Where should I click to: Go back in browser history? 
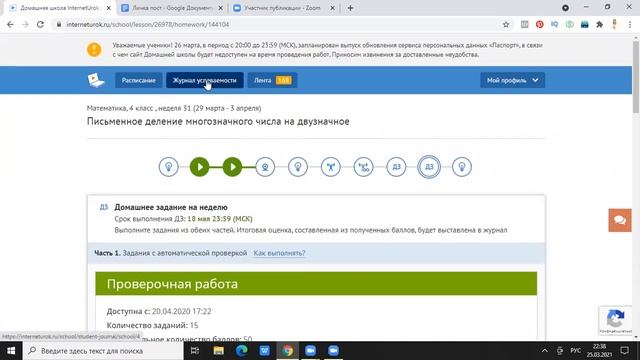tap(10, 24)
